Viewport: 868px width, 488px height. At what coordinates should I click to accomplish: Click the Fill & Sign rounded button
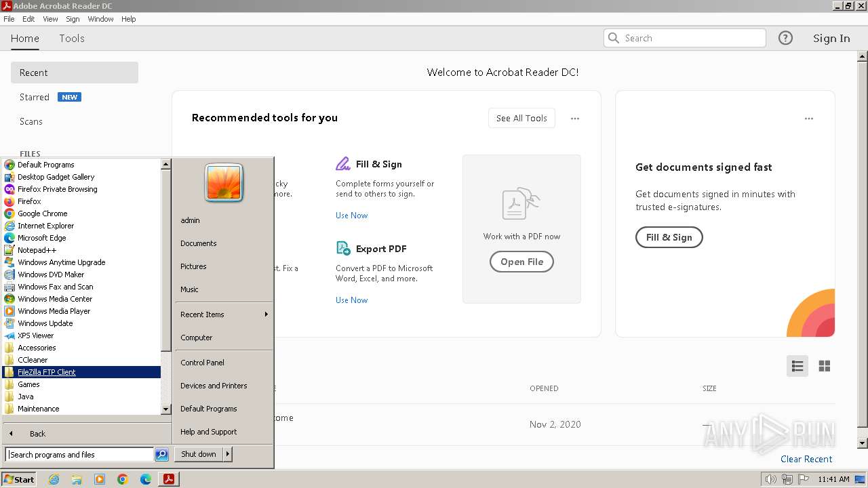pos(669,237)
